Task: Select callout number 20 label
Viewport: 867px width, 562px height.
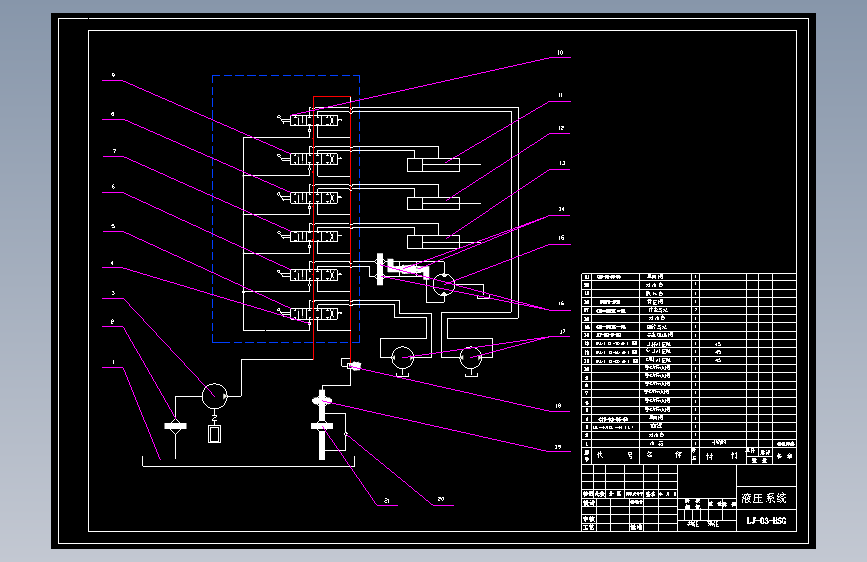Action: pyautogui.click(x=441, y=499)
